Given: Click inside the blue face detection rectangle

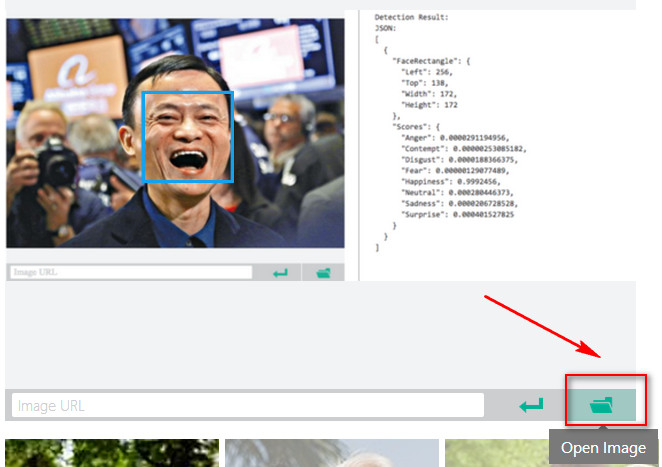Looking at the screenshot, I should 187,137.
